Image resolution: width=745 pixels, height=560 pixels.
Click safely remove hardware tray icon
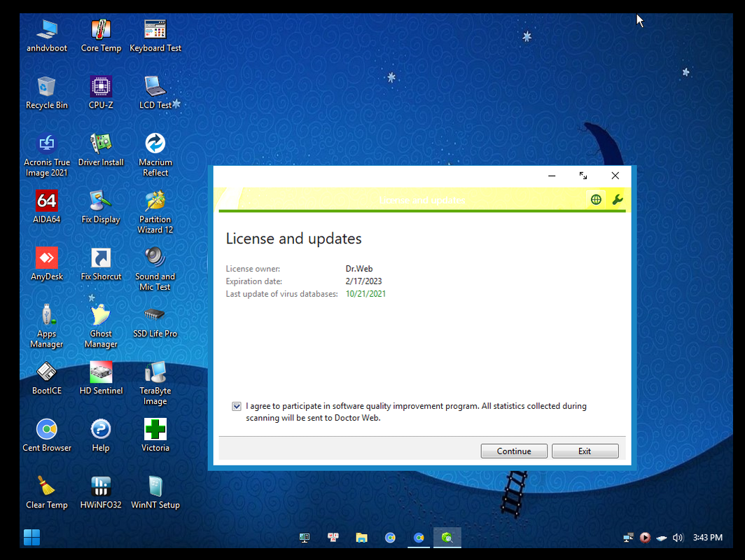tap(662, 538)
